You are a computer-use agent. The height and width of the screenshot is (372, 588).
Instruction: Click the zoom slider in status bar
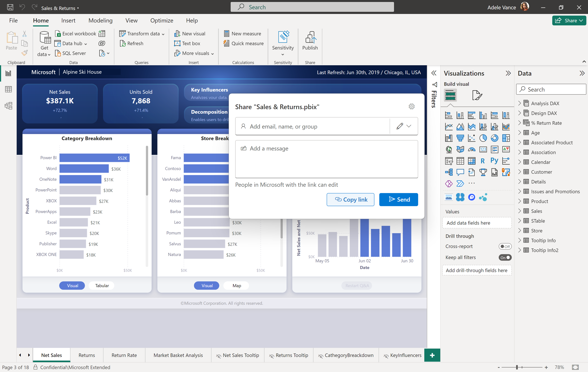[517, 367]
